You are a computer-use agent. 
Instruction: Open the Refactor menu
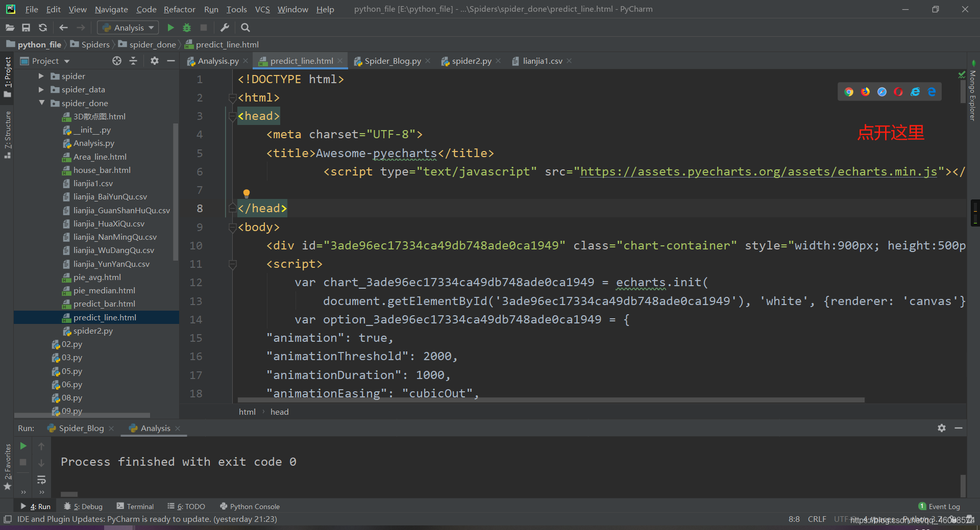(179, 9)
